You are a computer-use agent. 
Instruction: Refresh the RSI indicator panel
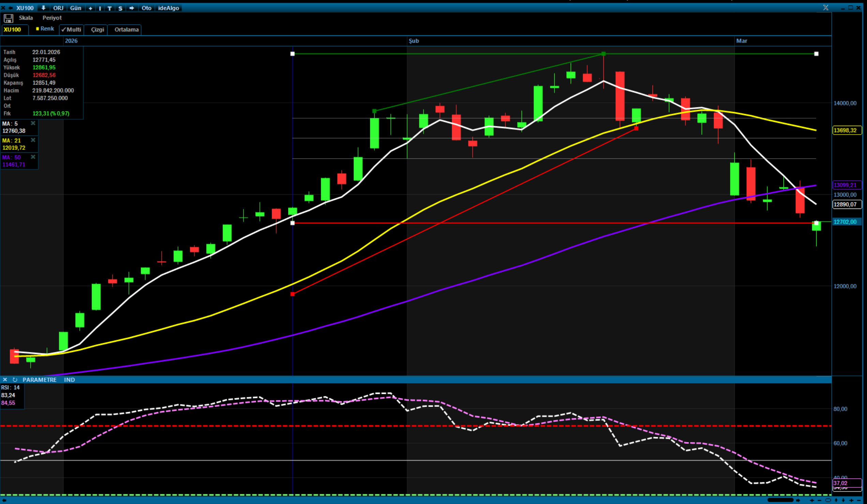[15, 380]
